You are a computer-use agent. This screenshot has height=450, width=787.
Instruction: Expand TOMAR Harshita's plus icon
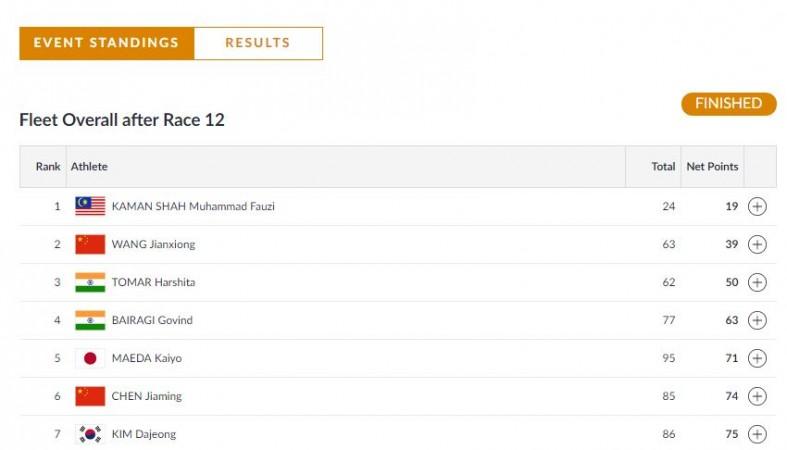757,283
